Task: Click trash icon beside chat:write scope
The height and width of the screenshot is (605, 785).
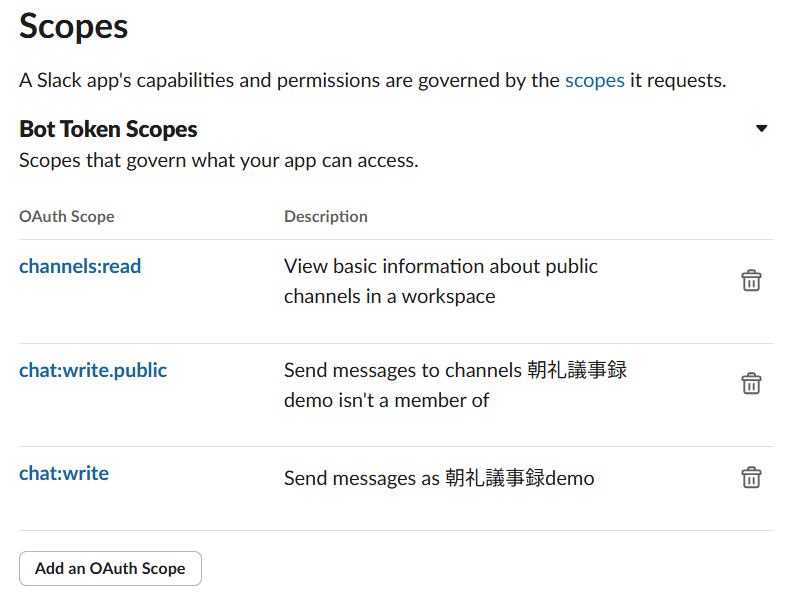Action: click(751, 477)
